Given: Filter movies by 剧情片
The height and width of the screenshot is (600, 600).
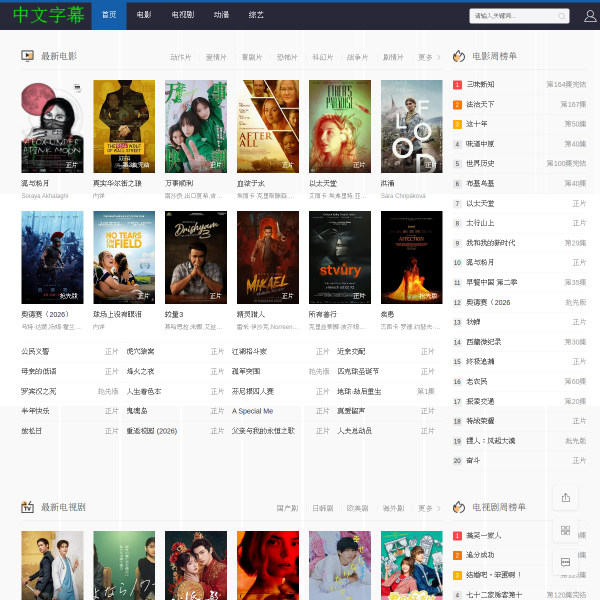Looking at the screenshot, I should point(393,57).
